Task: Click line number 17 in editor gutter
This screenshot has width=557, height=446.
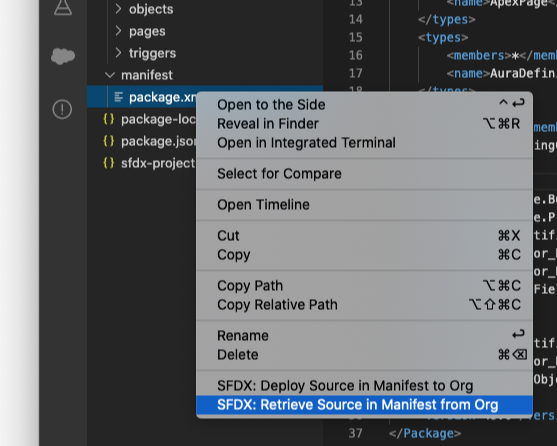Action: [x=356, y=73]
